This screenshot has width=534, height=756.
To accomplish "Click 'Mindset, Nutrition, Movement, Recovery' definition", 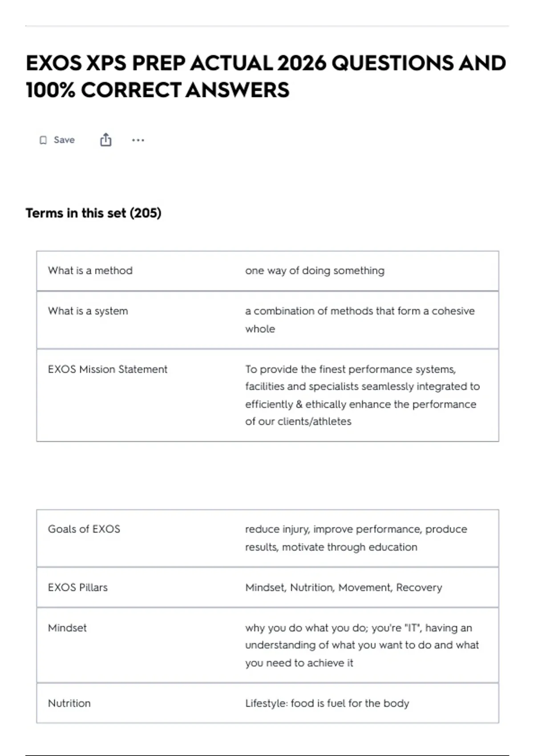I will 344,587.
